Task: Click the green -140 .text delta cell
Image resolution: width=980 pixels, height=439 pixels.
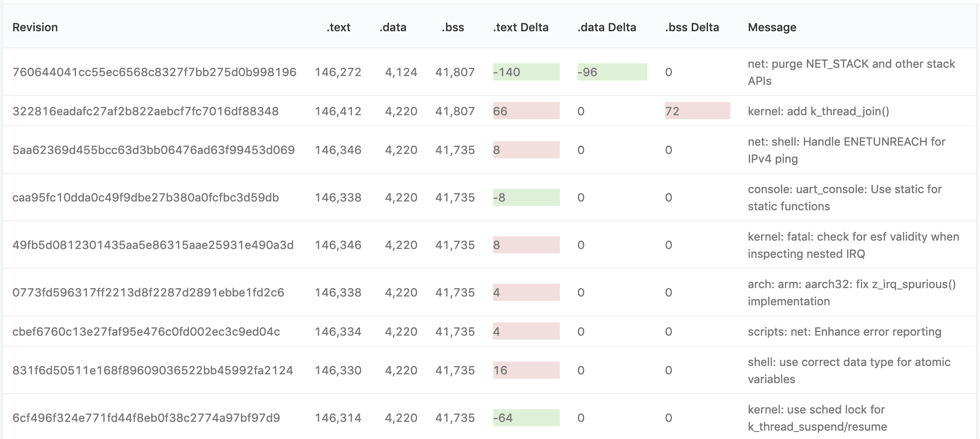Action: point(526,72)
